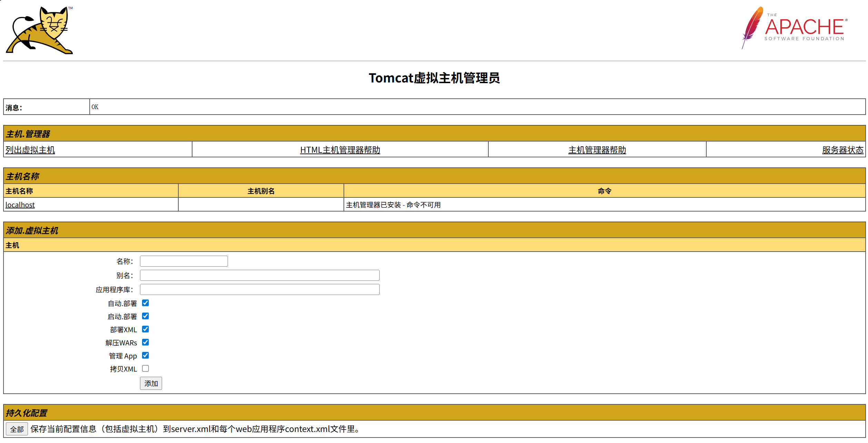Uncheck the 自动.部署 checkbox
The width and height of the screenshot is (868, 443).
pyautogui.click(x=146, y=303)
